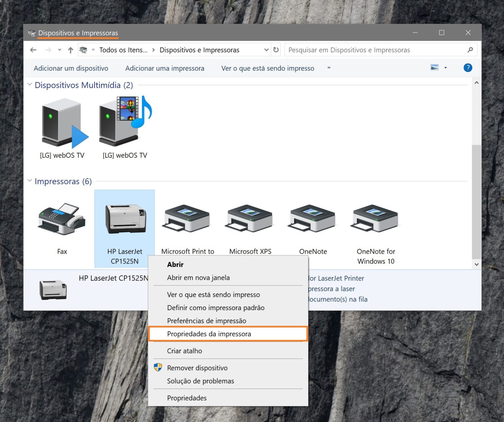The image size is (504, 422).
Task: Open the HP LaserJet CP1525N printer icon
Action: point(124,218)
